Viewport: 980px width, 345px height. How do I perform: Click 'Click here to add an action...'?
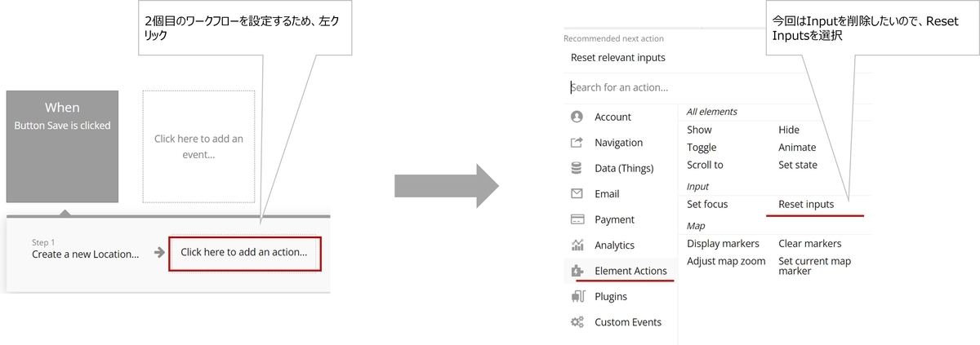click(244, 253)
